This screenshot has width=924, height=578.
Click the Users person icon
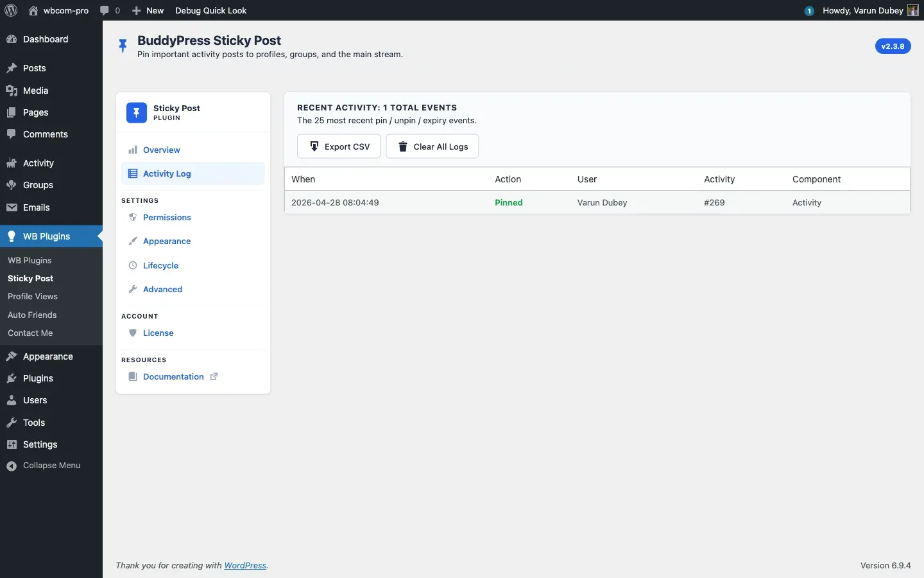tap(12, 400)
